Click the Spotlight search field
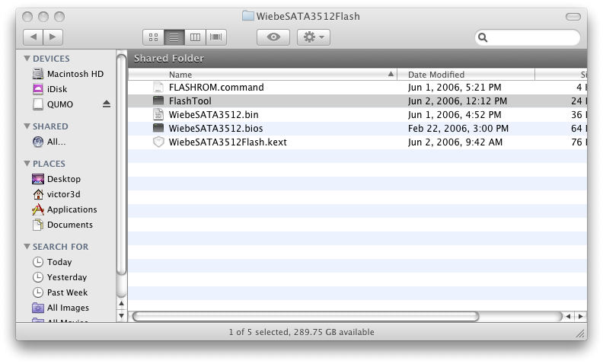 click(527, 37)
